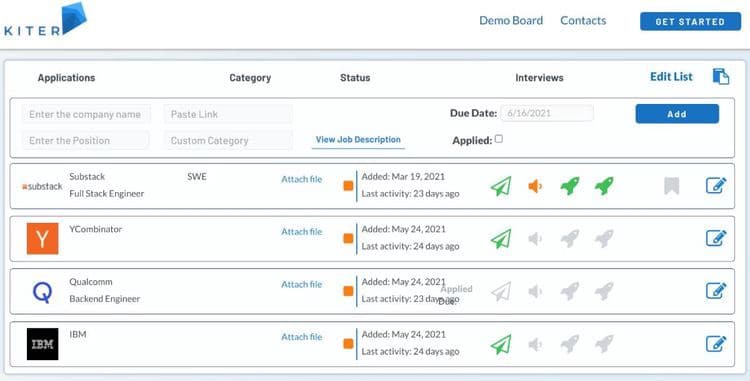Click the Qualcomm company name
The image size is (750, 381).
click(x=91, y=282)
